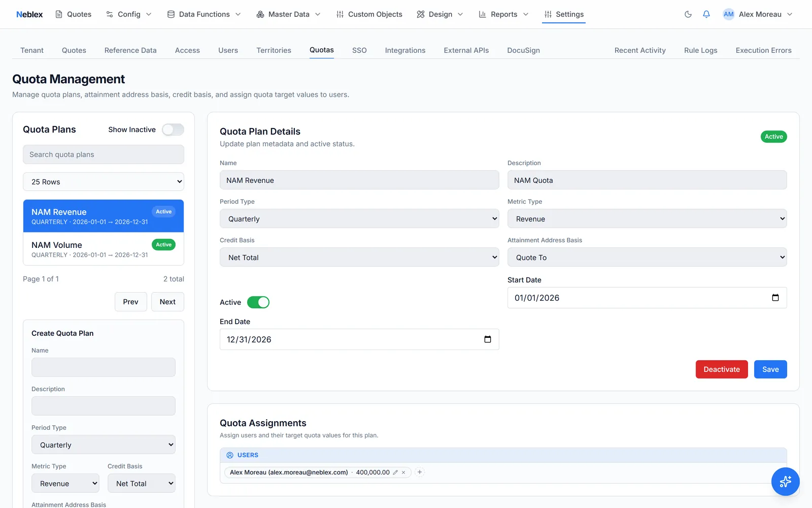Open the AI assistant sparkle button
The width and height of the screenshot is (812, 508).
click(x=786, y=482)
